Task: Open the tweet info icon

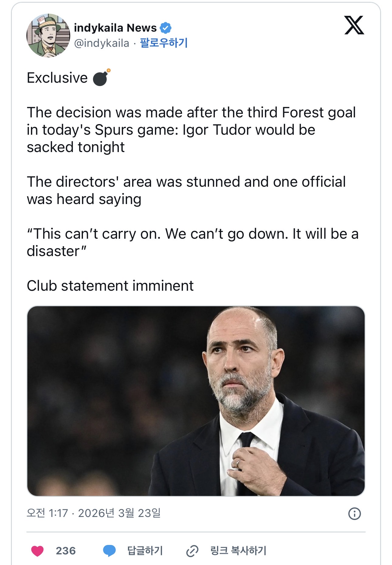Action: point(354,514)
